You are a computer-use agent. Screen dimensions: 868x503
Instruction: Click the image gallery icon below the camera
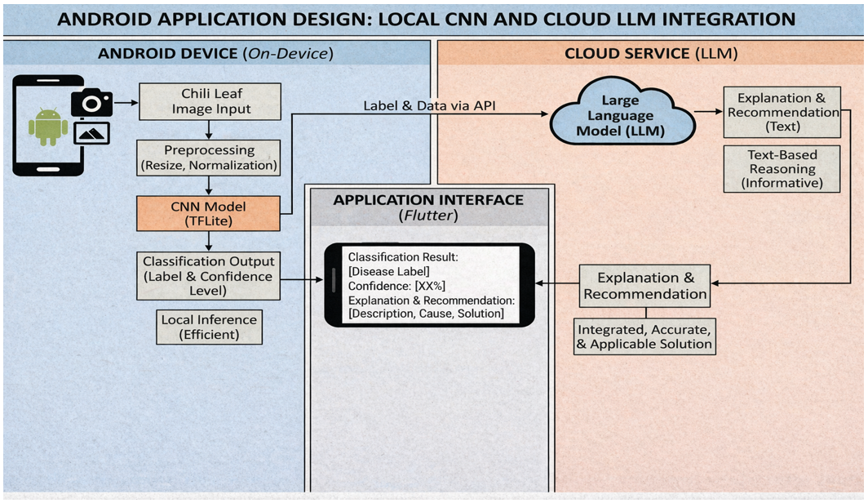[91, 133]
